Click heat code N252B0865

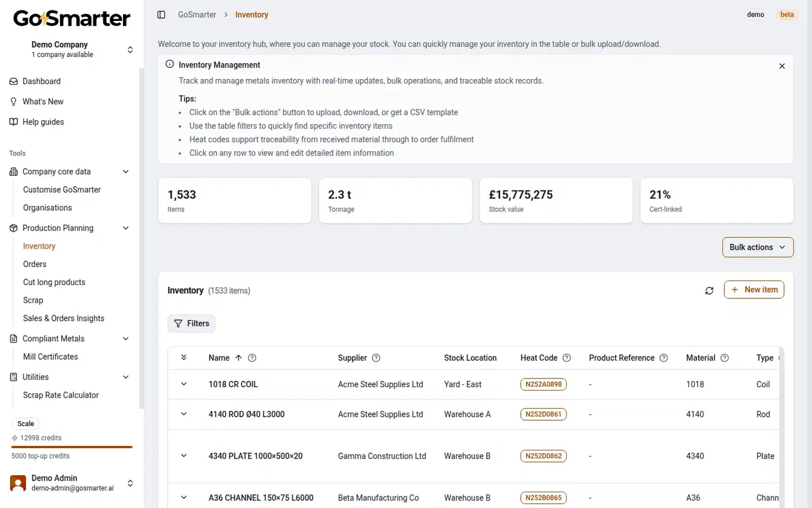click(543, 498)
